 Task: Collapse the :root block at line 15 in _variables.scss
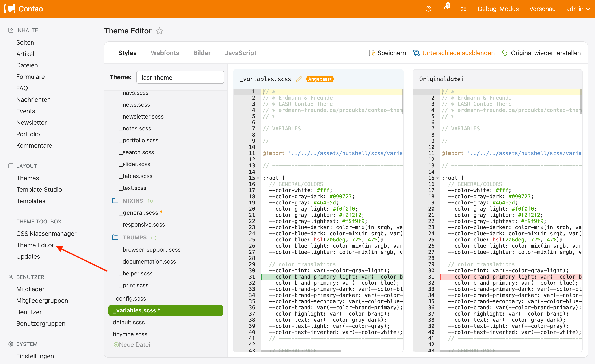click(258, 178)
